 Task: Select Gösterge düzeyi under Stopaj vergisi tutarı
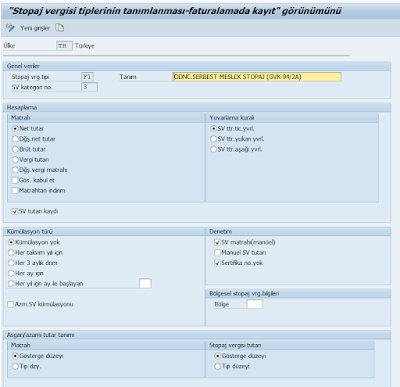click(217, 356)
